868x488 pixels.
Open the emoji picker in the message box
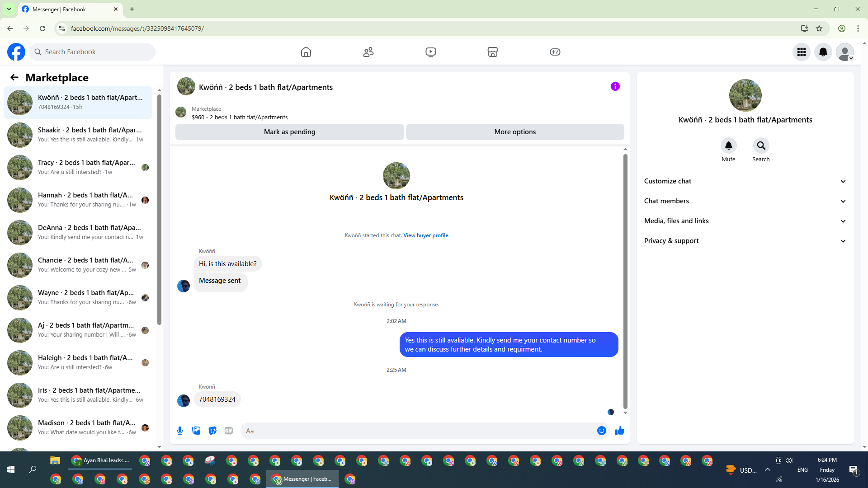click(601, 431)
